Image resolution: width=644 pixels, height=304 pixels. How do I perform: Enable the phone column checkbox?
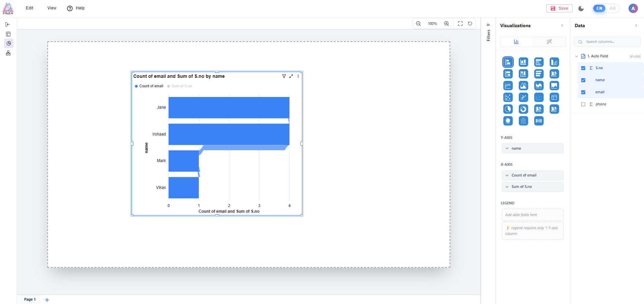tap(583, 104)
